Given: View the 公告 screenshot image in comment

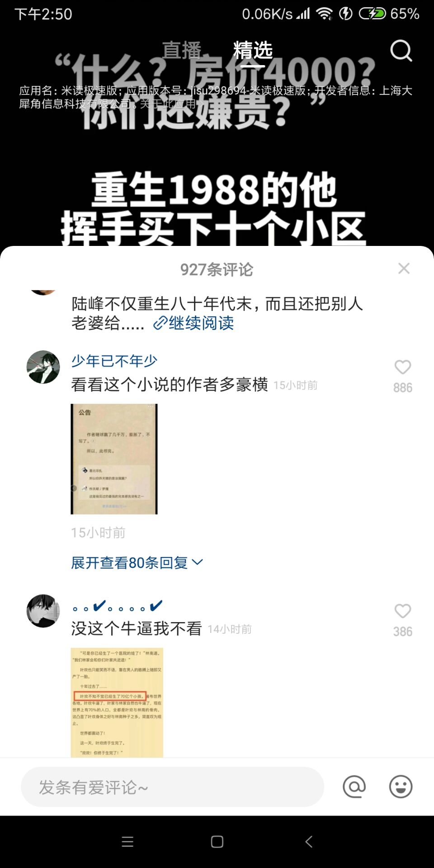Looking at the screenshot, I should (x=114, y=459).
